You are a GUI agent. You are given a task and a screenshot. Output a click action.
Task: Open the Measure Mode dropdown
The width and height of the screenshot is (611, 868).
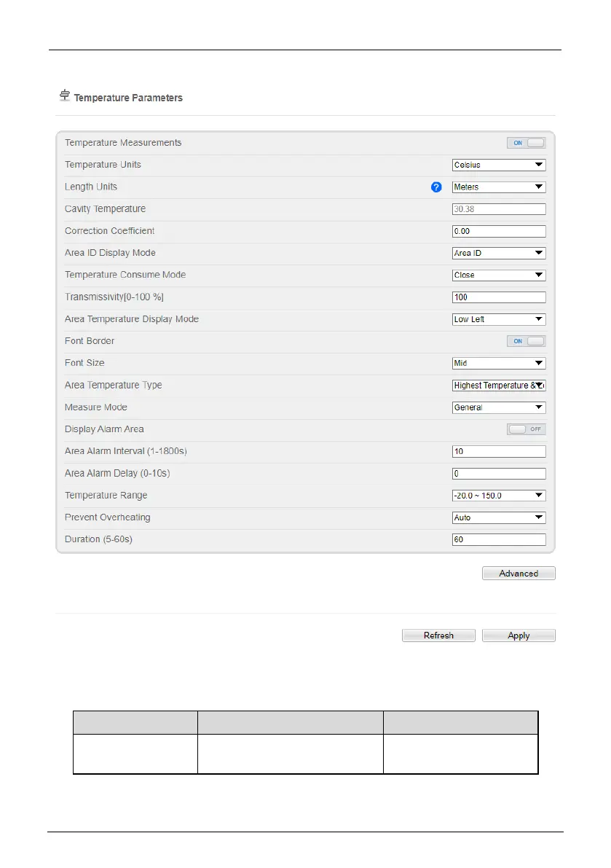click(499, 407)
